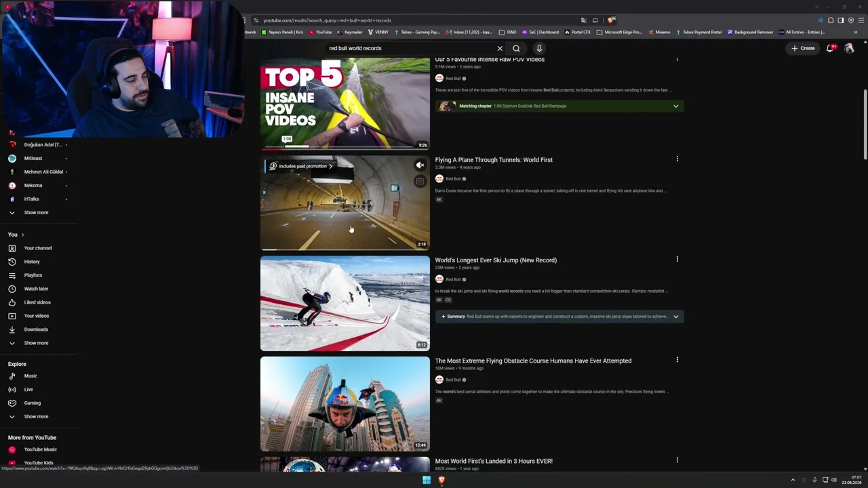Browse the Live explore category
868x488 pixels.
(x=28, y=389)
